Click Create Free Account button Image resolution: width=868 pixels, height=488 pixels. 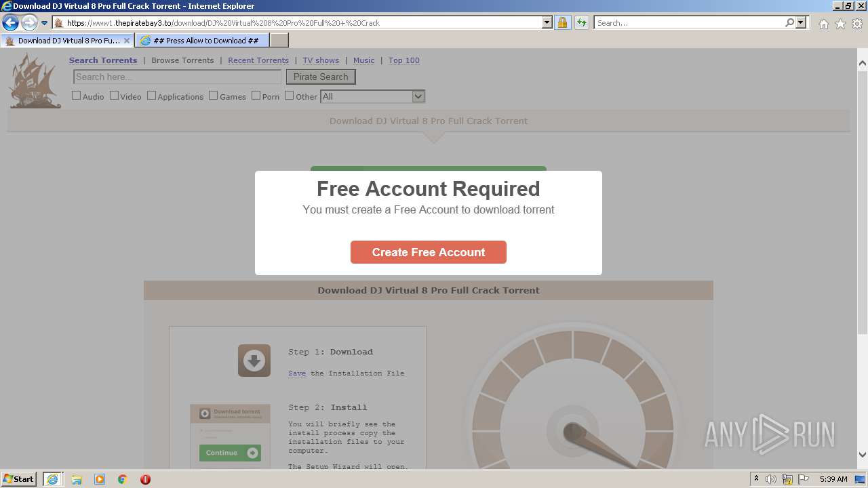pos(429,252)
